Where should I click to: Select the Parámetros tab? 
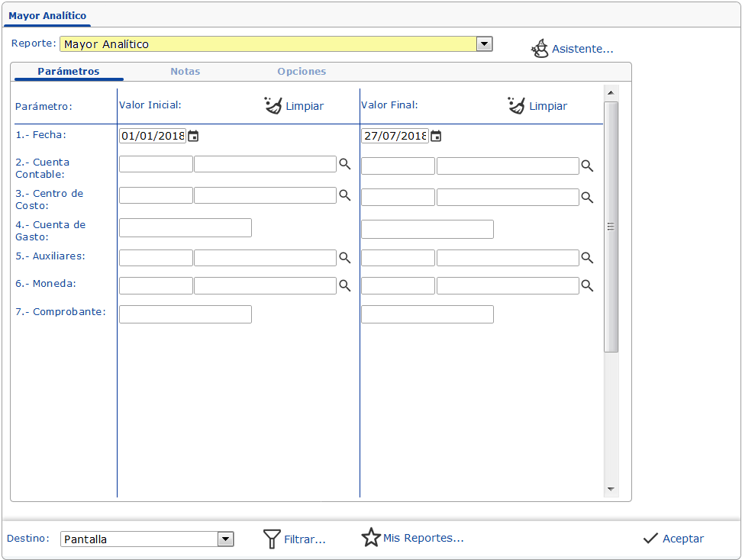click(x=69, y=72)
